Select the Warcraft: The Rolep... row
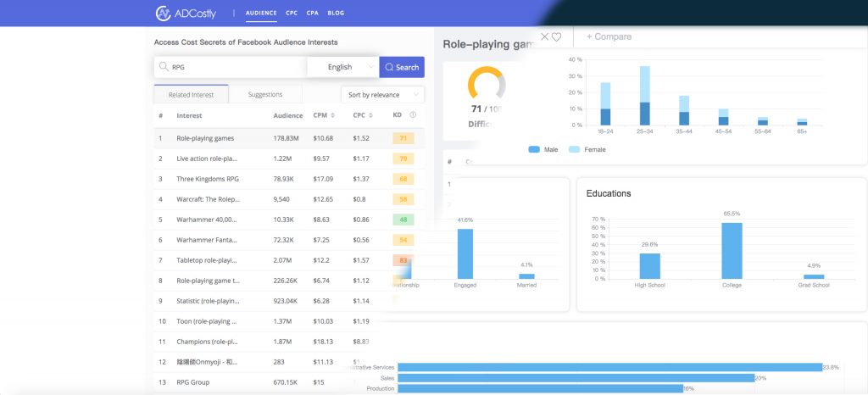Screen dimensions: 868x395 coord(289,199)
